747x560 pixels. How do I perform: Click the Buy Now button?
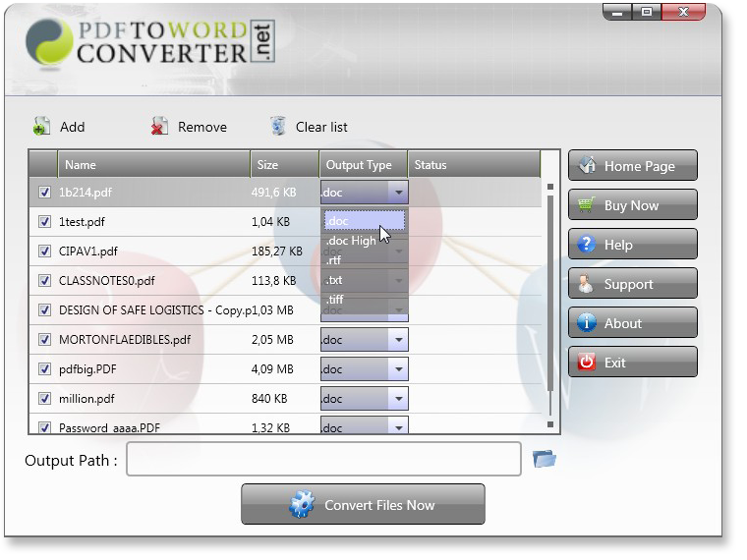633,205
